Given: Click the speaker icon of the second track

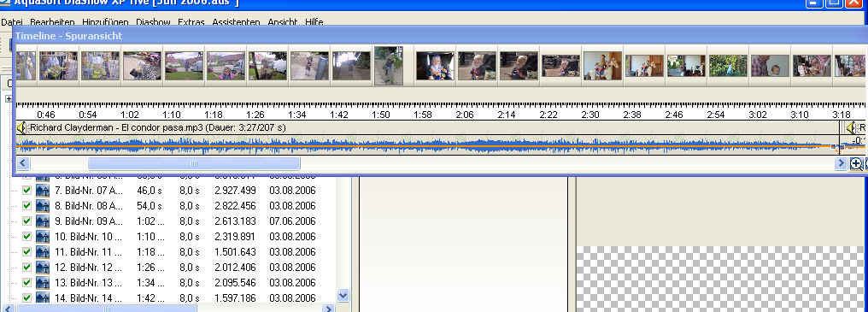Looking at the screenshot, I should tap(852, 128).
